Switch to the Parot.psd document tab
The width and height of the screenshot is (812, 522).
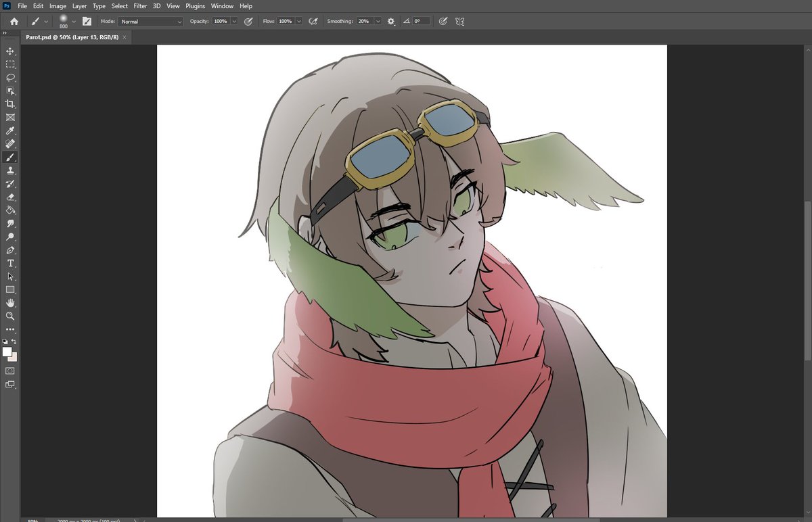[x=72, y=37]
